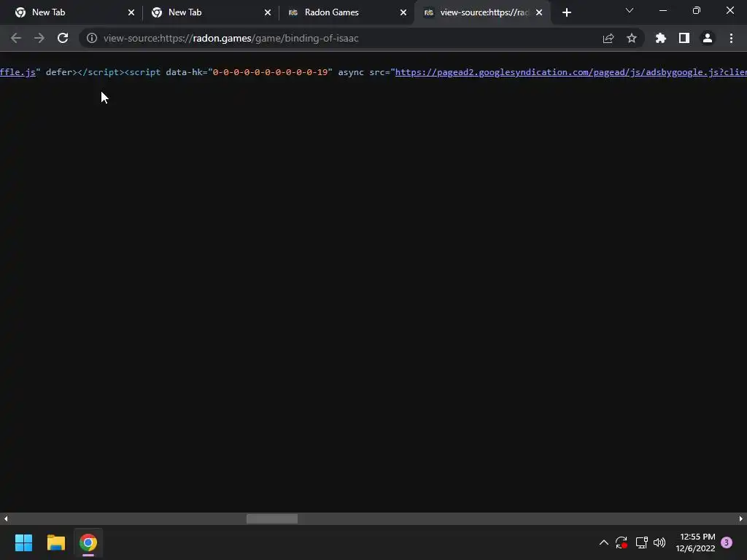
Task: Click the scrollbar right arrow
Action: pyautogui.click(x=741, y=518)
